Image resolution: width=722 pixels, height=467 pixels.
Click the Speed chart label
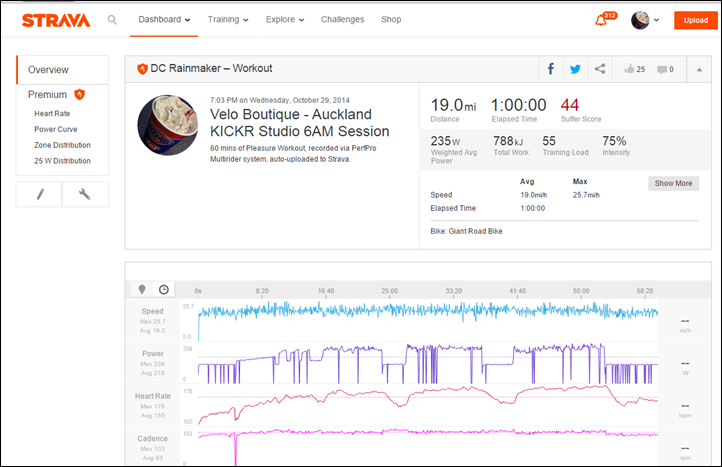click(152, 311)
